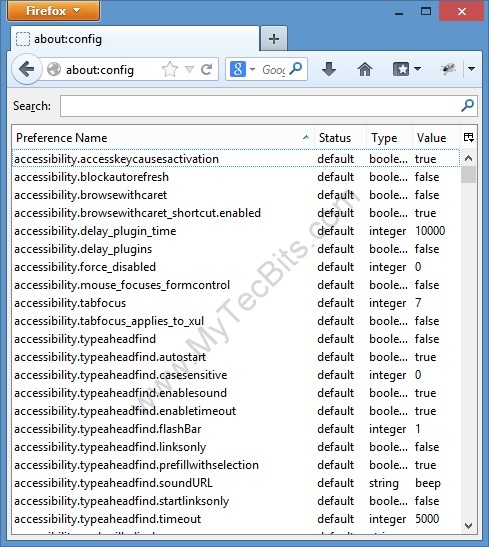This screenshot has height=547, width=489.
Task: Click the value 5000 cell
Action: [x=427, y=519]
